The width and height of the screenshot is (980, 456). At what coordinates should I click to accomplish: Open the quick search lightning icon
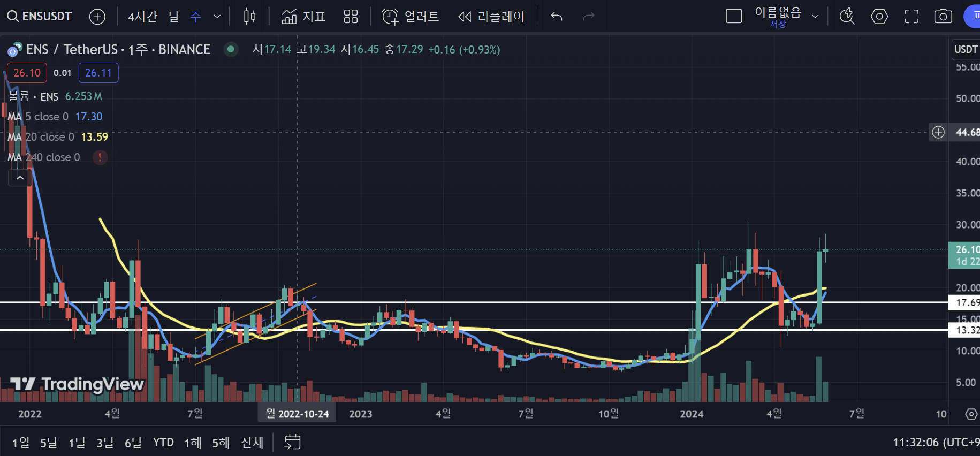point(847,17)
